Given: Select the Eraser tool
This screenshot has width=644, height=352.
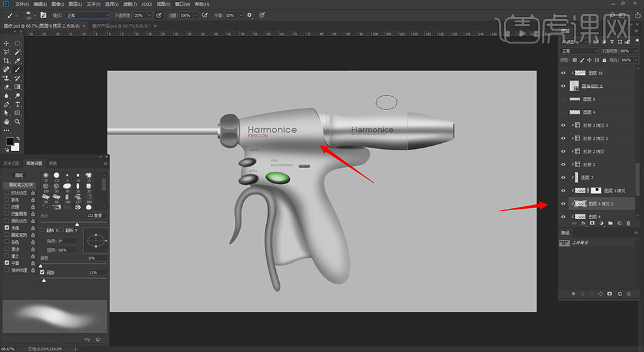Looking at the screenshot, I should click(7, 87).
